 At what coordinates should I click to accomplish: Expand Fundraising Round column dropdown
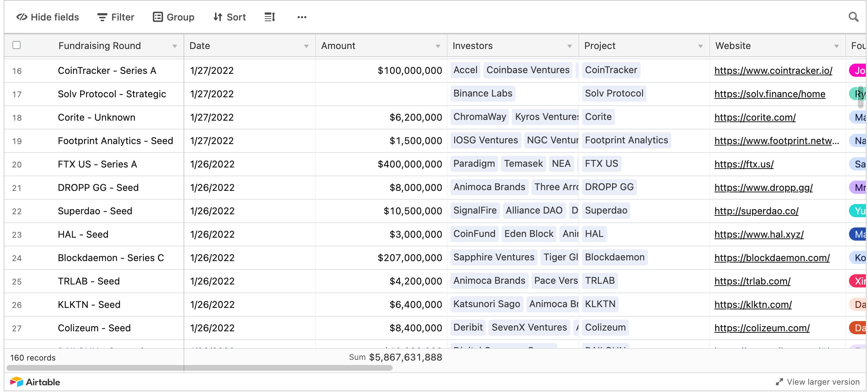point(175,46)
